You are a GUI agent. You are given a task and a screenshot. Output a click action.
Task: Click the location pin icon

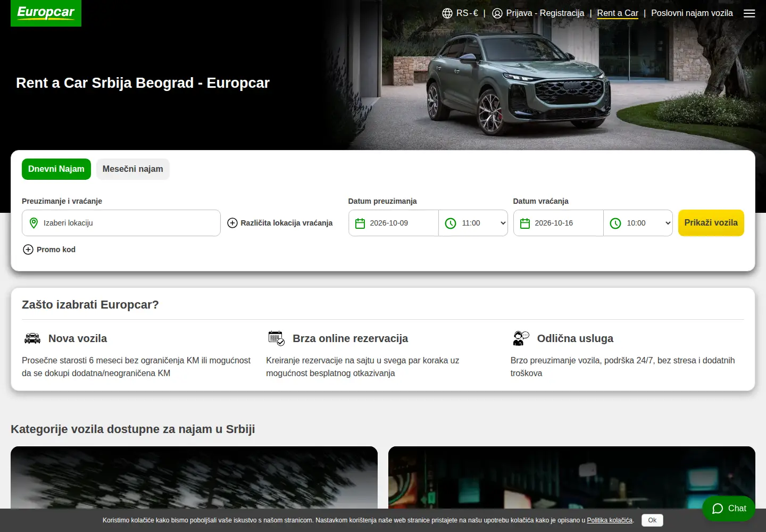[x=34, y=223]
